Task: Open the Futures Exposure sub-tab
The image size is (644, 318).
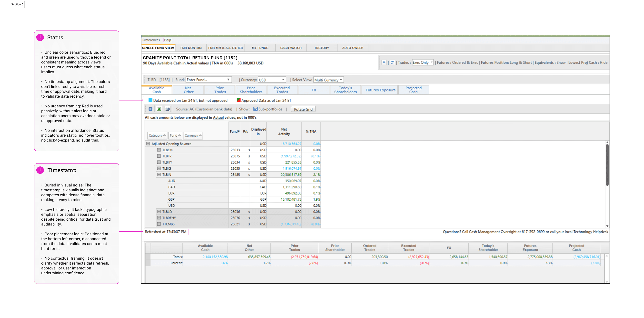Action: click(x=380, y=90)
